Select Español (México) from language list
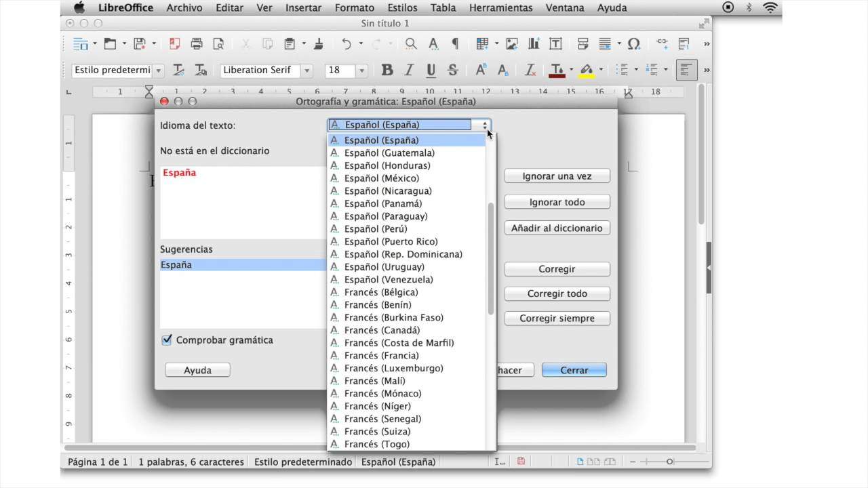Screen dimensions: 868x488 (380, 178)
